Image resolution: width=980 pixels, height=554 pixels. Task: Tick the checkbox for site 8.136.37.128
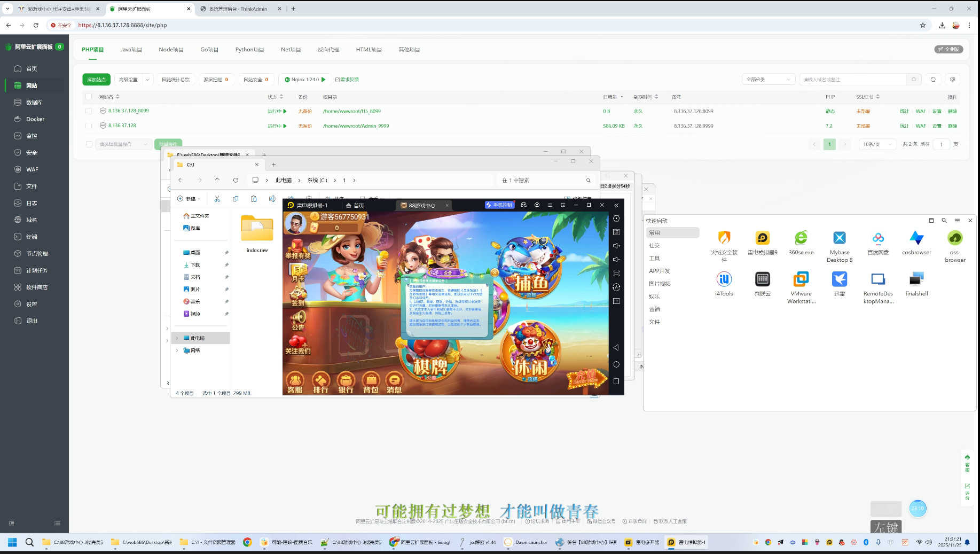pos(89,126)
